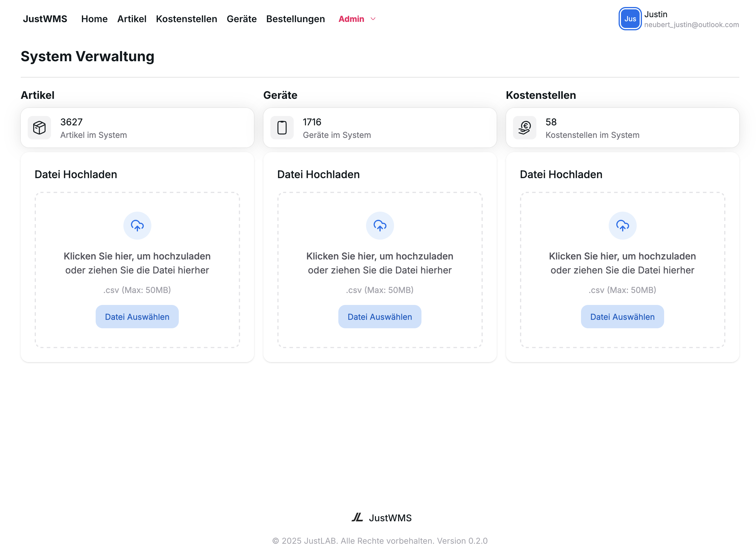This screenshot has height=558, width=756.
Task: Click the chevron next to Admin
Action: tap(373, 19)
